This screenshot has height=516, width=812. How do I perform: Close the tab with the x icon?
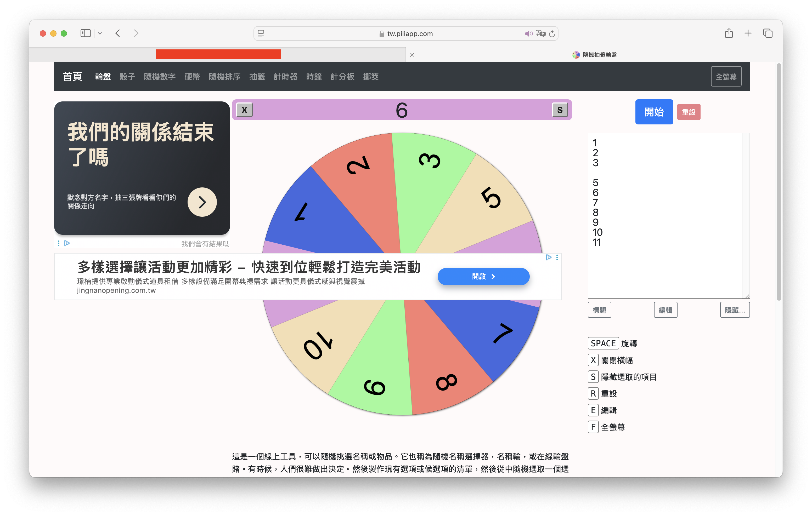[x=412, y=55]
